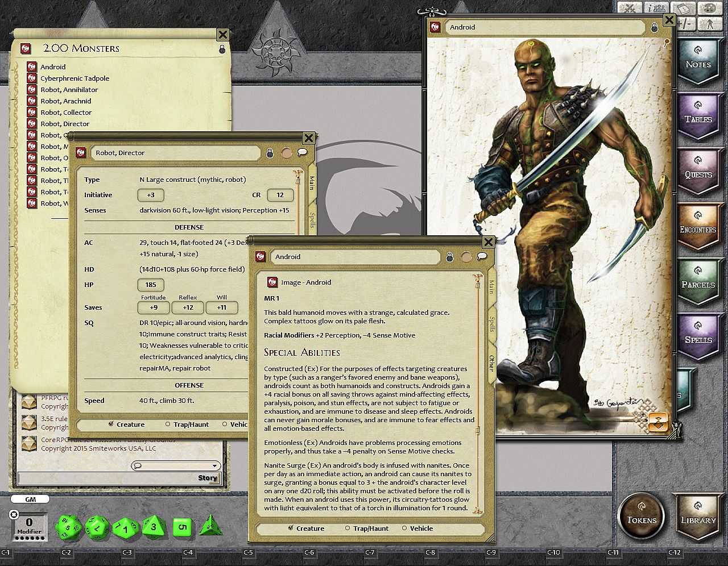The height and width of the screenshot is (566, 728).
Task: Open Robot, Annihilator entry icon
Action: coord(32,89)
